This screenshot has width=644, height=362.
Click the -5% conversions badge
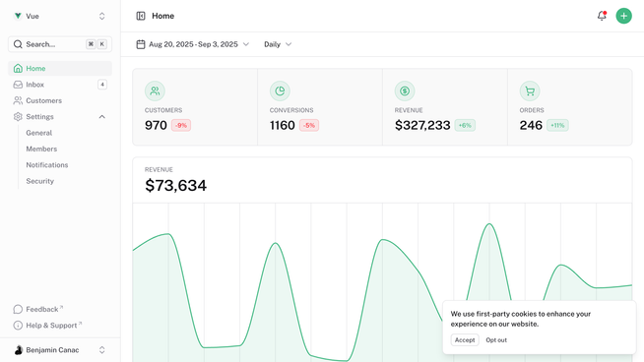coord(309,125)
